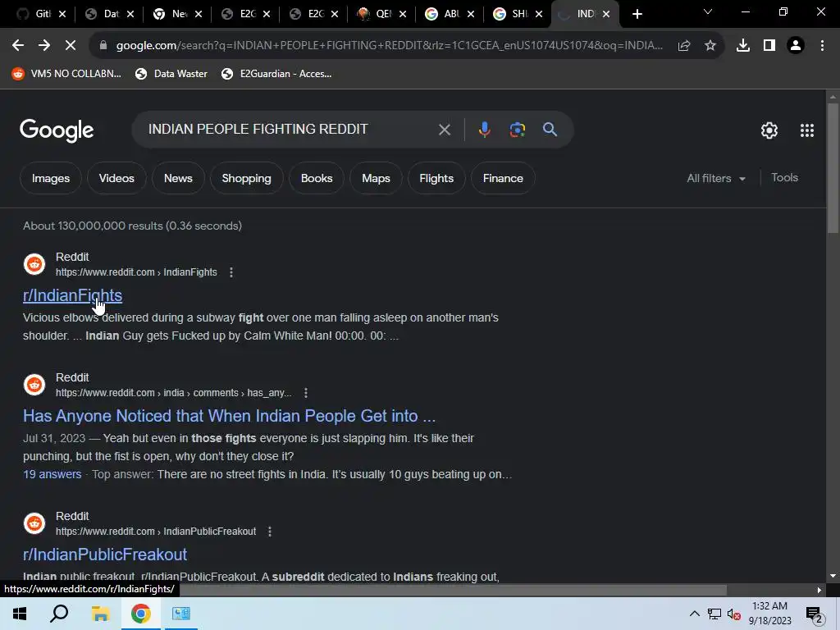Search by image with Google Lens
This screenshot has height=630, width=840.
(x=517, y=130)
